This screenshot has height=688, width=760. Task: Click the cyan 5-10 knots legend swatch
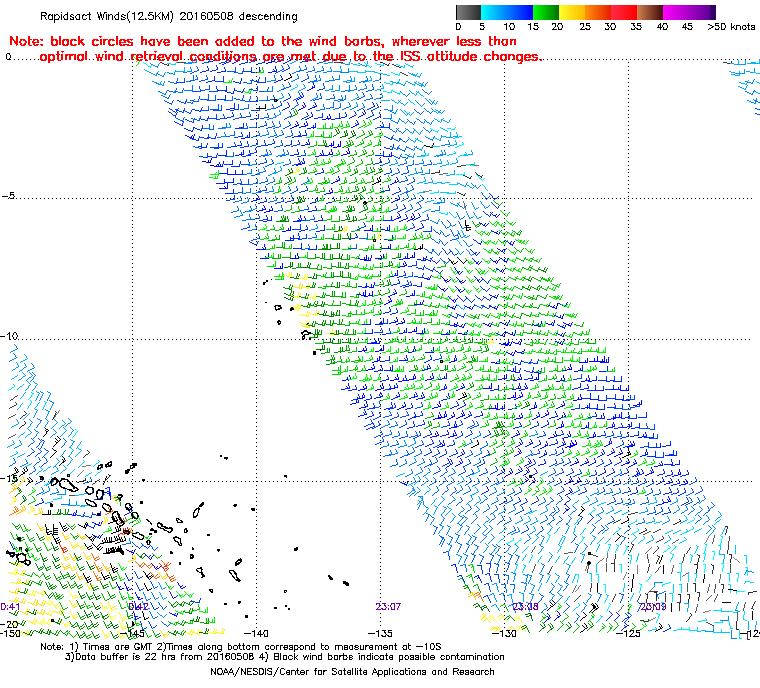tap(494, 13)
